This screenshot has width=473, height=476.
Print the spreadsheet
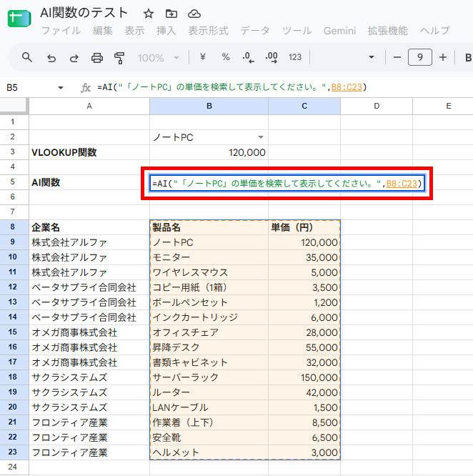tap(97, 57)
